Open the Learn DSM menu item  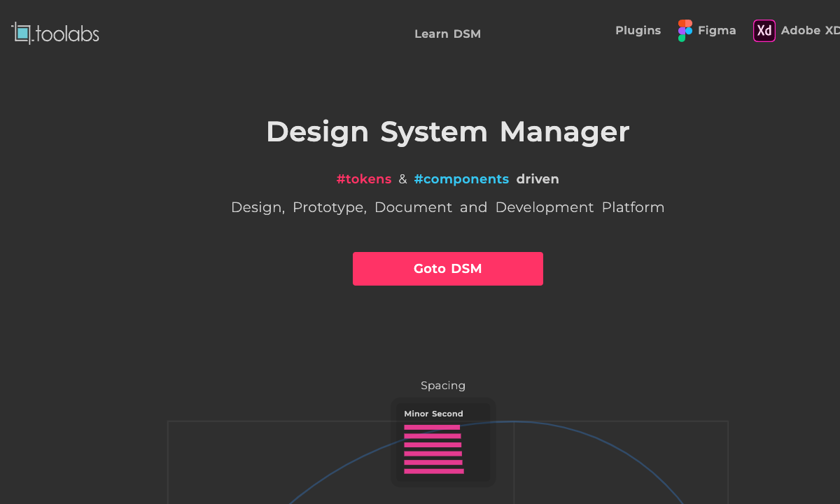447,34
